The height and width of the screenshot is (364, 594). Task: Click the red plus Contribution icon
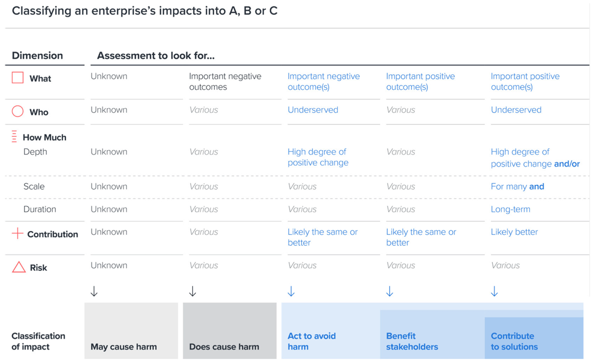coord(17,233)
